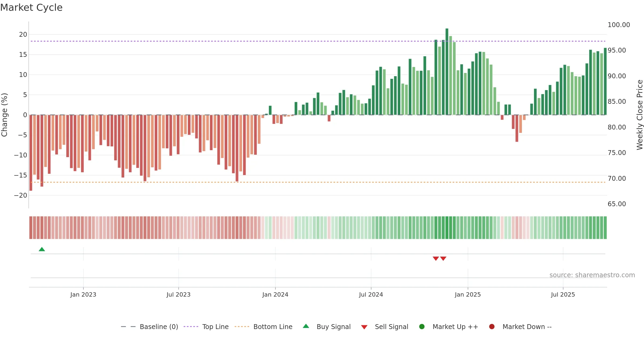Screen dimensions: 644x362
Task: Click the red Market Down legend circle
Action: coord(492,327)
